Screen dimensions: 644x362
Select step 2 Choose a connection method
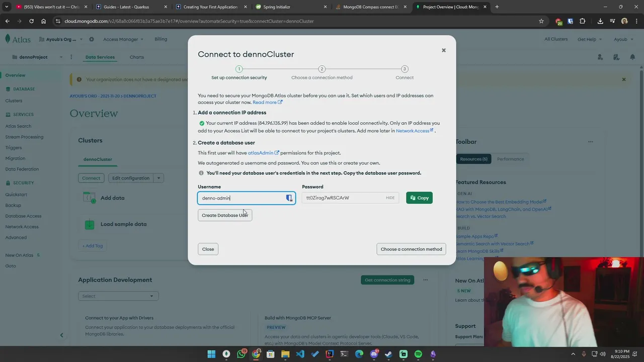pyautogui.click(x=322, y=73)
